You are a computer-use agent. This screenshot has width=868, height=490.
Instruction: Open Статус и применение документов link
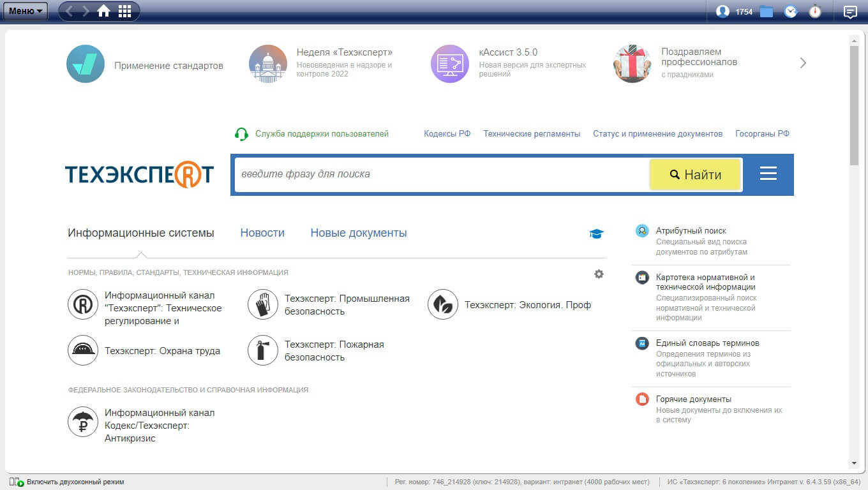tap(657, 134)
